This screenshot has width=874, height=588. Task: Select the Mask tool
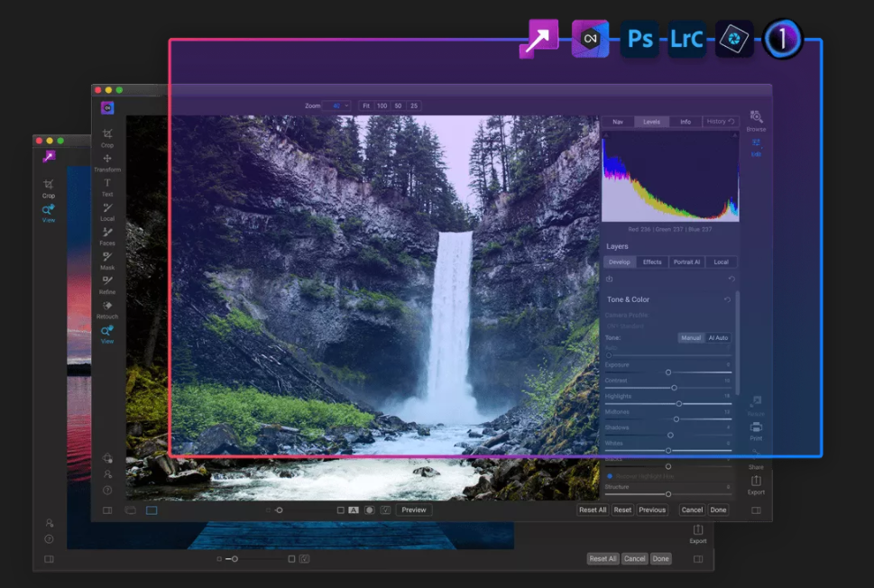(107, 261)
